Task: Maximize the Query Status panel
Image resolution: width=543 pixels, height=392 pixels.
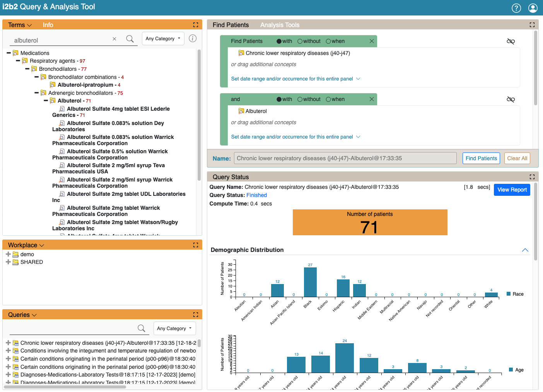Action: click(532, 177)
